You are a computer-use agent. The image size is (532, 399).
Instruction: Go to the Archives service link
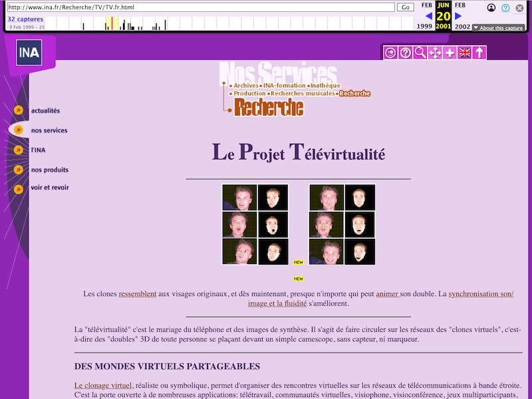point(245,86)
